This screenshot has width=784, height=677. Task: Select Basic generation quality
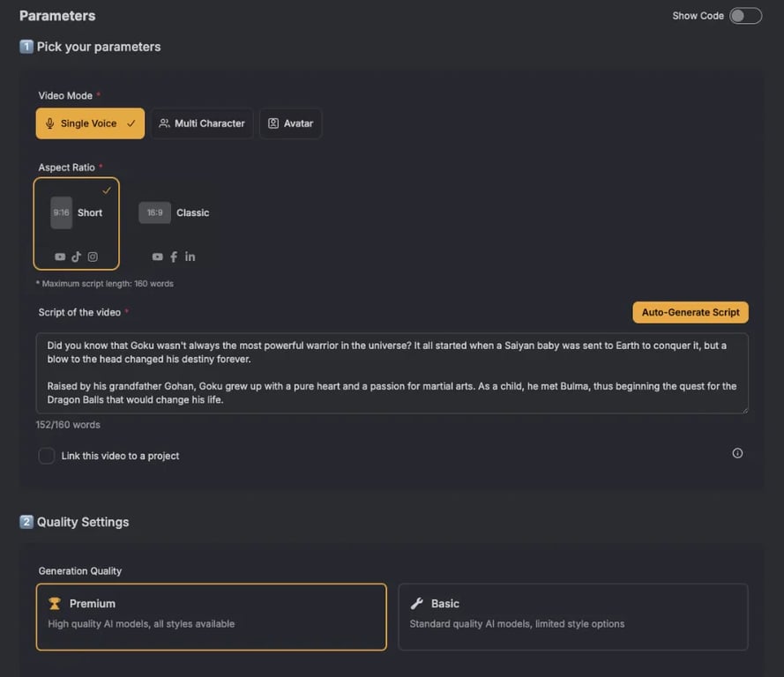click(x=572, y=616)
